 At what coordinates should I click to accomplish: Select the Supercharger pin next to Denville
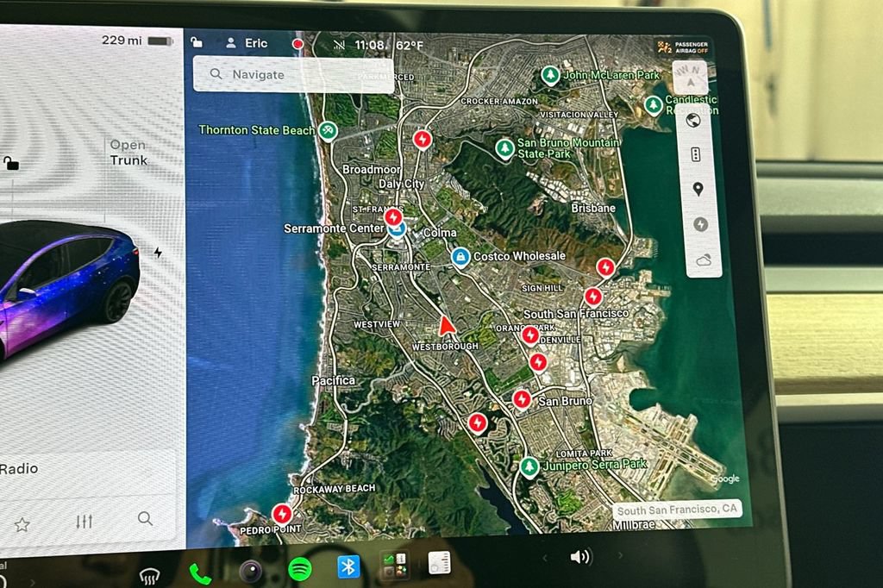530,335
